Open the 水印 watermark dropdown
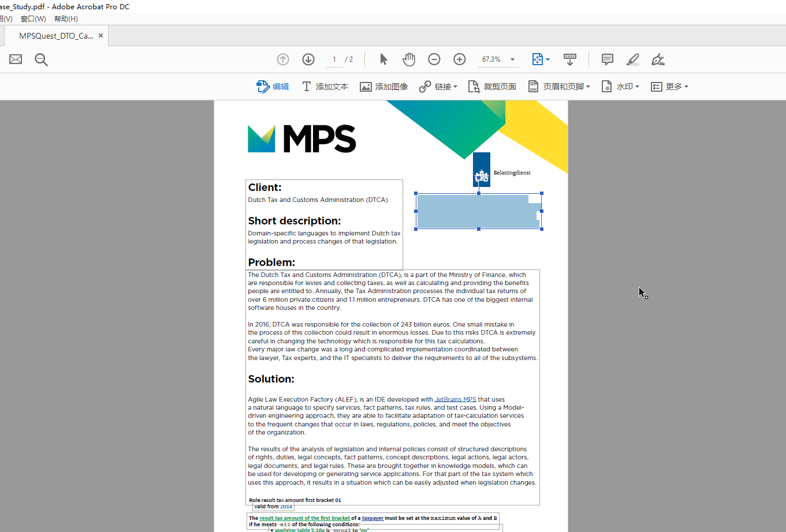The image size is (786, 532). (x=621, y=87)
